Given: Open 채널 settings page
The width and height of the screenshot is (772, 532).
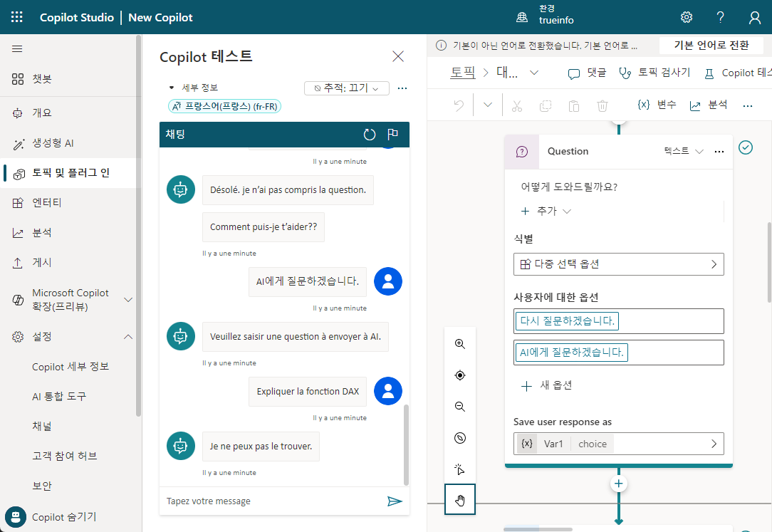Looking at the screenshot, I should pyautogui.click(x=42, y=426).
